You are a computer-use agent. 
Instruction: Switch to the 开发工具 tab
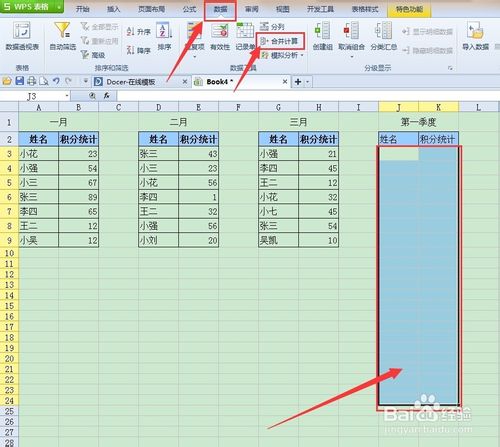point(320,9)
